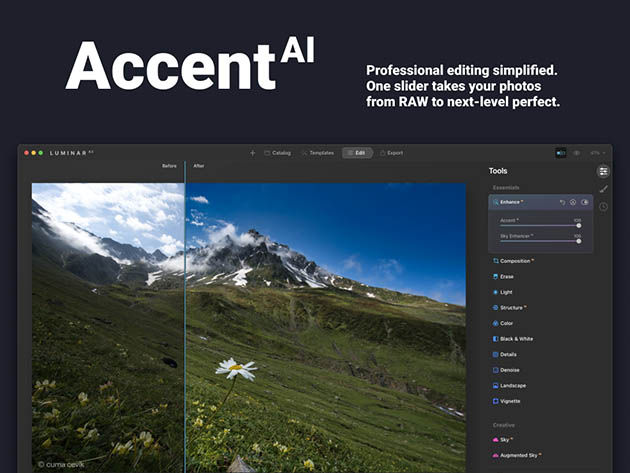Switch to the Templates tab
Screen dimensions: 630x473
(317, 153)
